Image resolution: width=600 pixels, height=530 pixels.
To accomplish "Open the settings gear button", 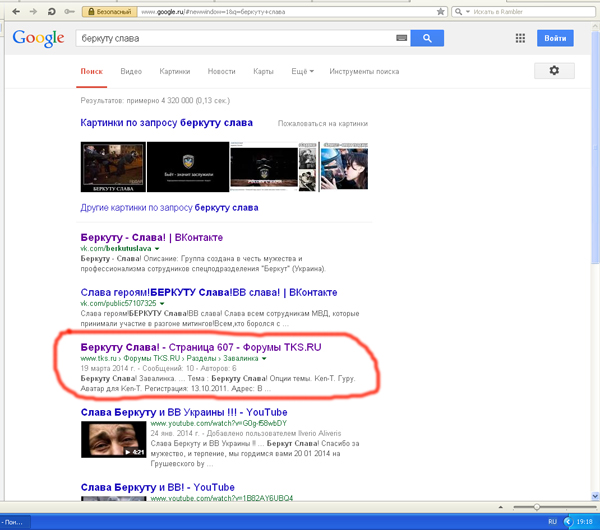I will (x=554, y=70).
